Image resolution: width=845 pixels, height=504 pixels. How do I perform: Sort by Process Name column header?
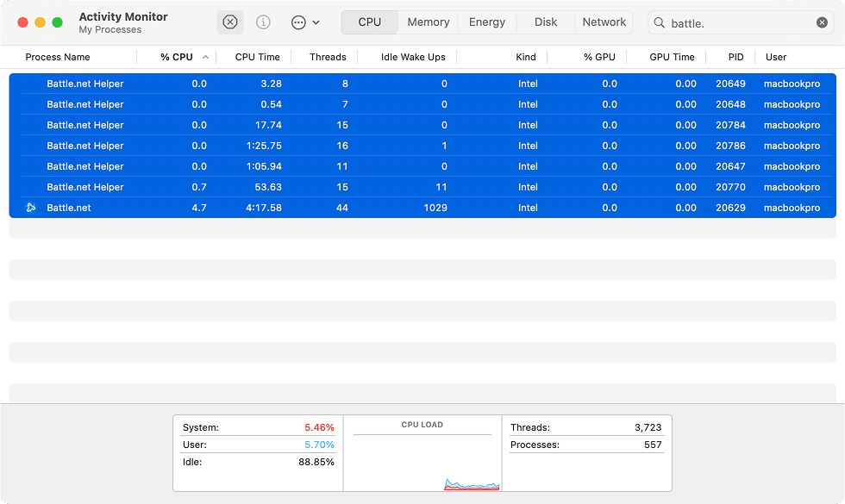[x=58, y=57]
